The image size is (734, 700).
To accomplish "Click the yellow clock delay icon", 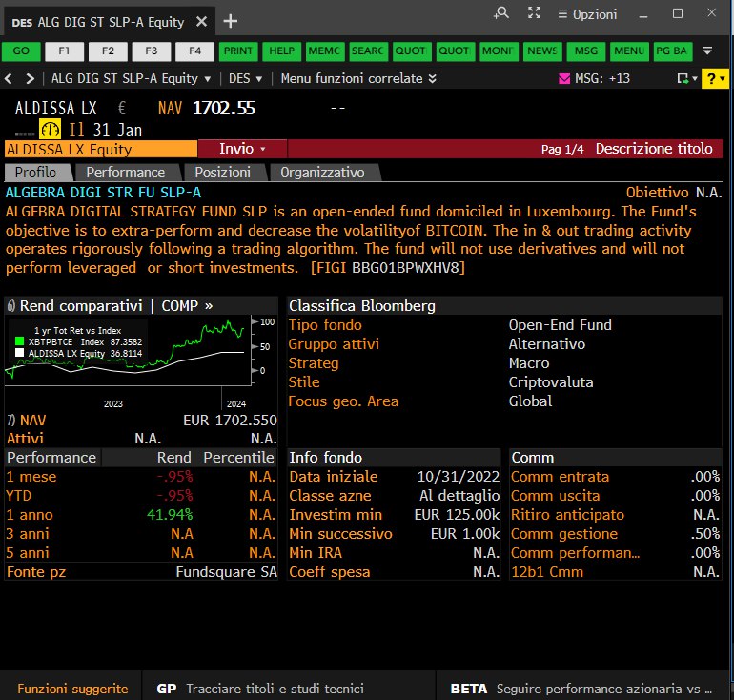I will pyautogui.click(x=50, y=130).
